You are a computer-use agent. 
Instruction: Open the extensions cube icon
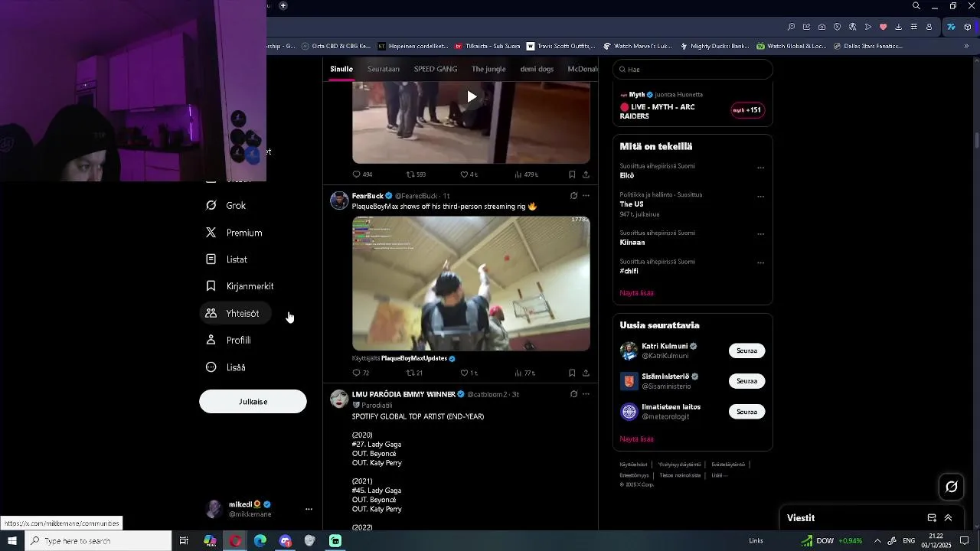968,27
